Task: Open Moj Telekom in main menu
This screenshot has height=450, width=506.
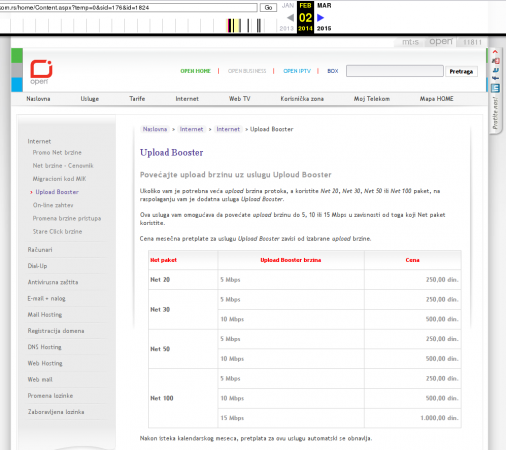Action: click(372, 99)
